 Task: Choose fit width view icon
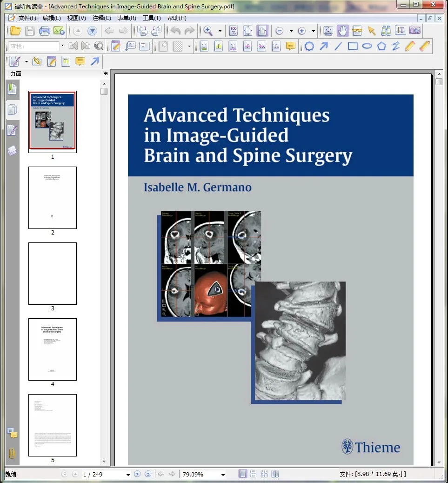click(262, 31)
